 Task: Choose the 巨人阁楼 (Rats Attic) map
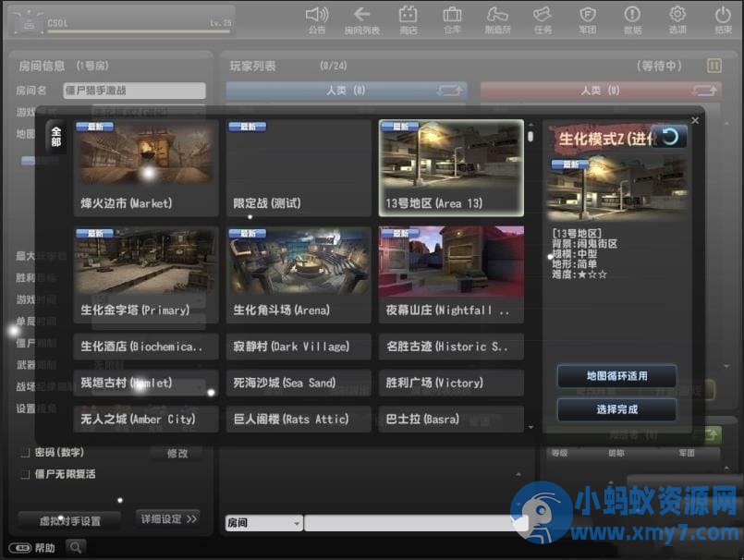[x=299, y=419]
